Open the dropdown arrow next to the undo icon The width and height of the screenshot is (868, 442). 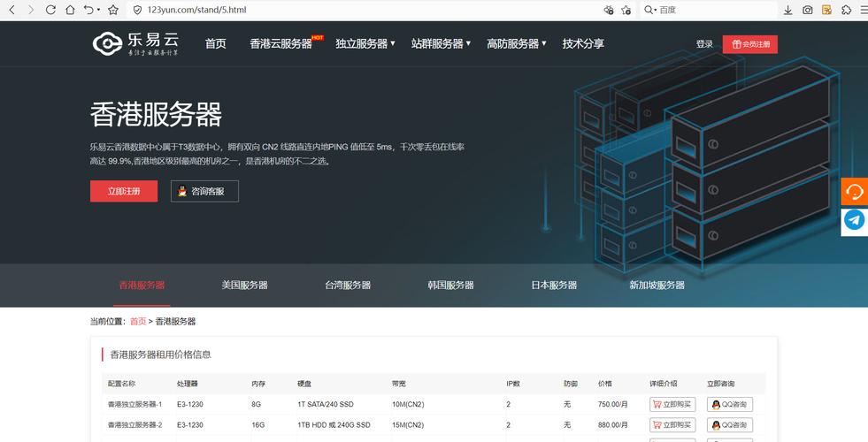98,10
